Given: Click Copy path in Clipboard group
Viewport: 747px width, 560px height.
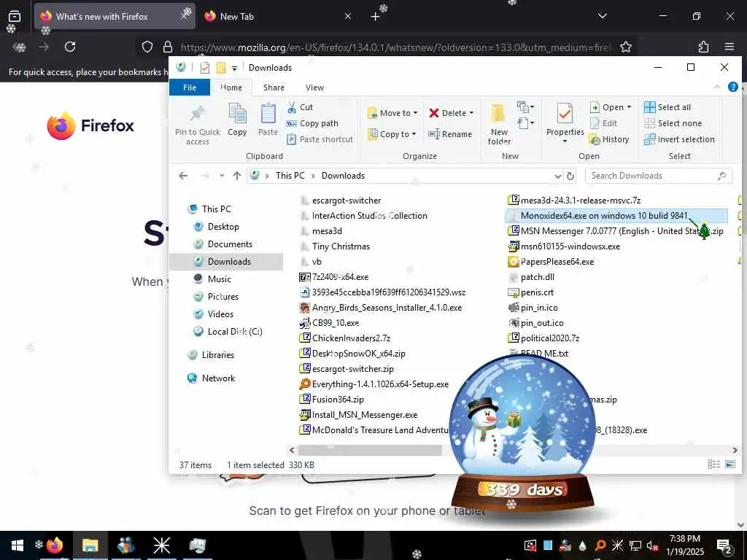Looking at the screenshot, I should click(312, 123).
